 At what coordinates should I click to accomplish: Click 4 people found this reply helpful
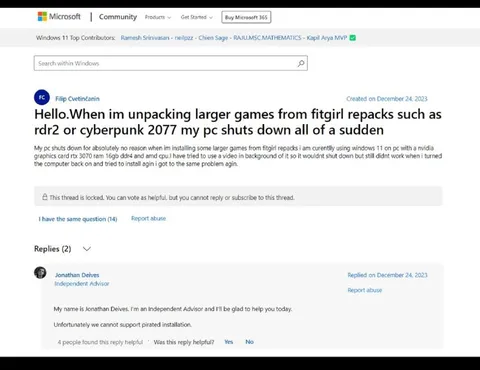[100, 342]
